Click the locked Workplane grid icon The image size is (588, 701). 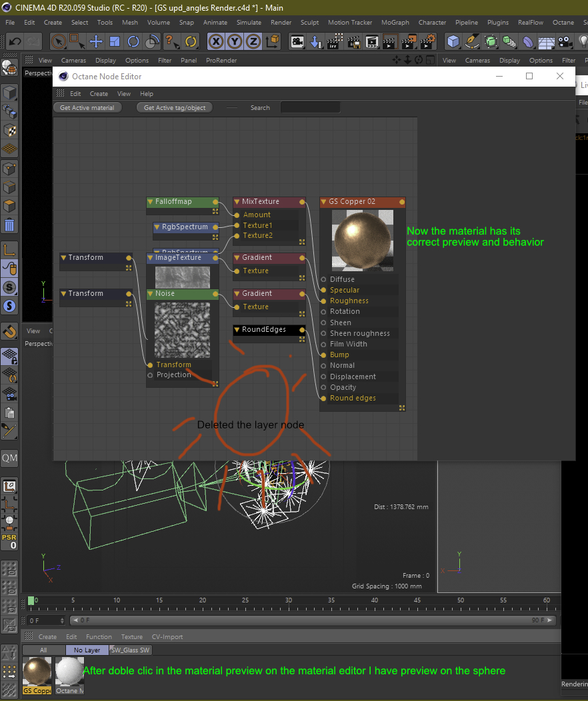(x=9, y=356)
